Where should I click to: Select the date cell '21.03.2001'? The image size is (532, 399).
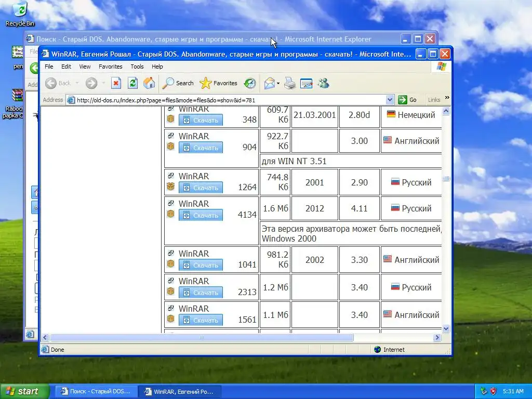tap(314, 115)
